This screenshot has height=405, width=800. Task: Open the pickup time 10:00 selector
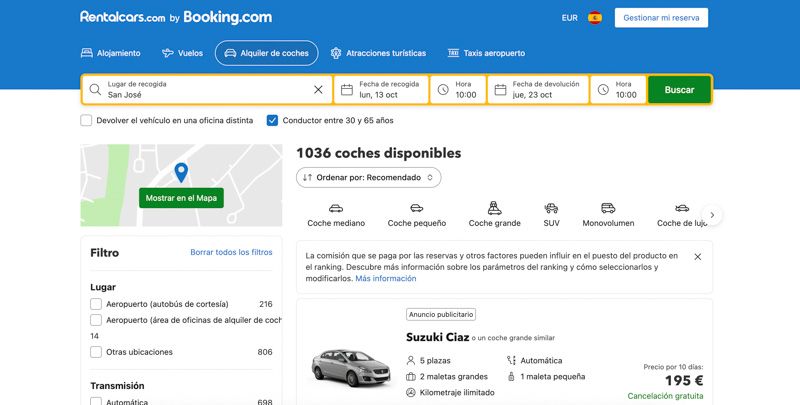(458, 90)
